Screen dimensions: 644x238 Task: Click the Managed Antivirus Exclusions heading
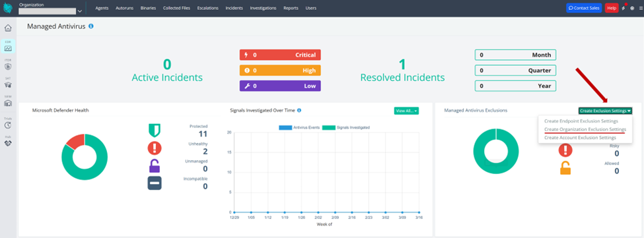476,111
